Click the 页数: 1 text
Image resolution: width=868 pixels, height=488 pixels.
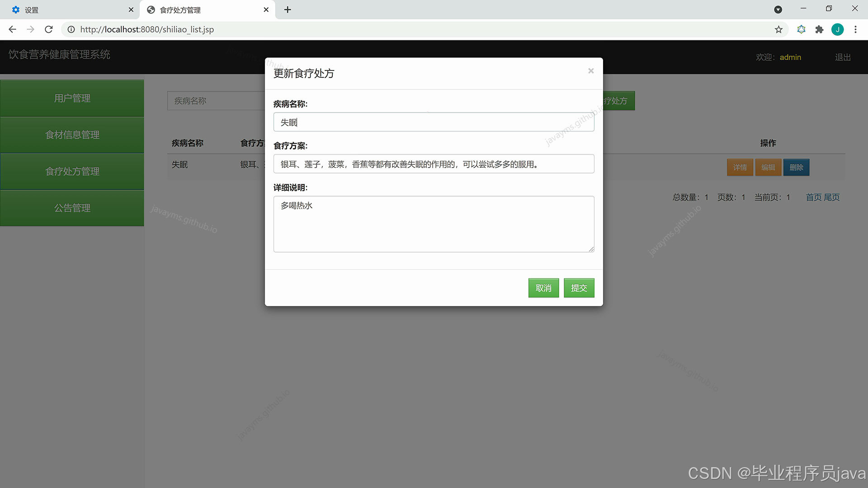[731, 197]
